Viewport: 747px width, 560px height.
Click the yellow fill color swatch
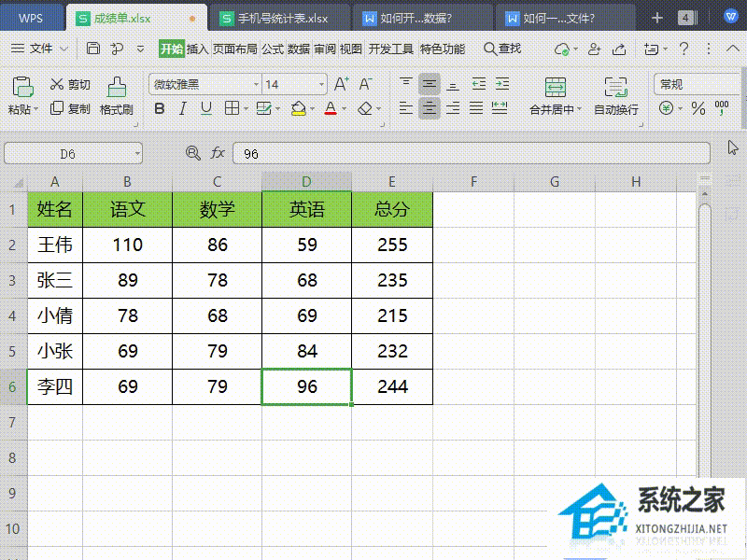pyautogui.click(x=298, y=109)
